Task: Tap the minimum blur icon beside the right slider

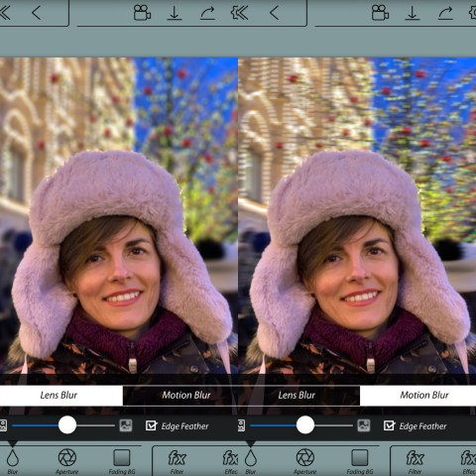Action: click(x=242, y=425)
